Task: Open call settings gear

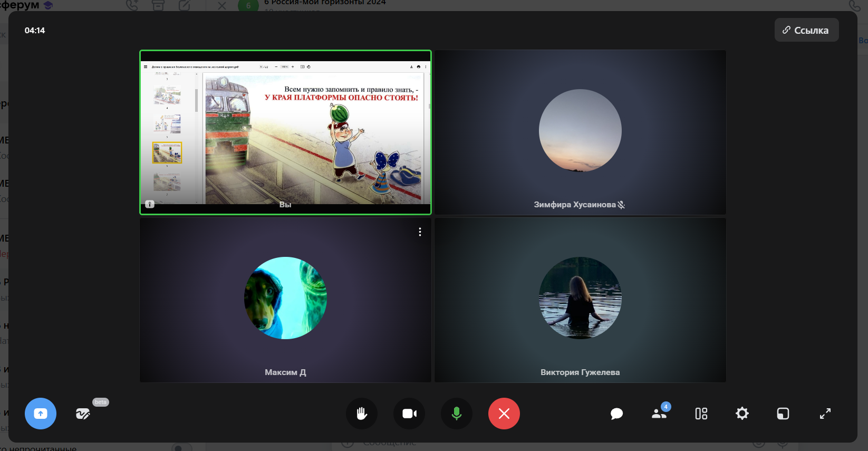Action: [742, 414]
